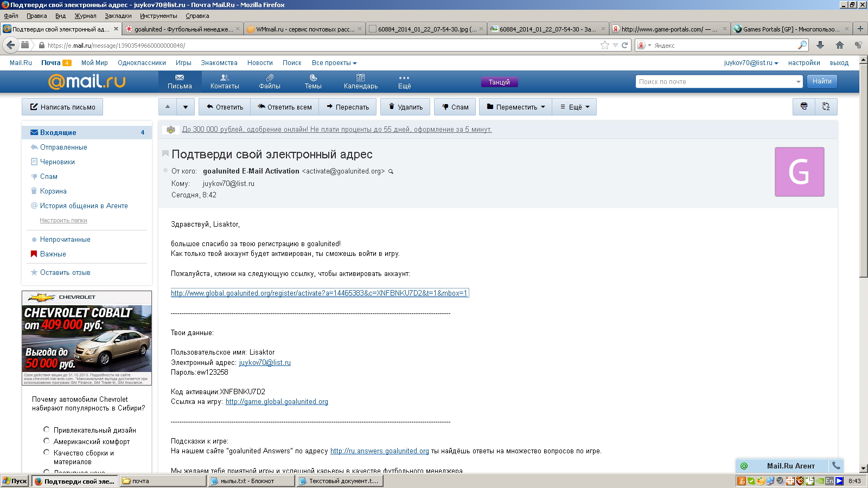Open Ещё menu in blue header
Viewport: 868px width, 488px height.
click(405, 82)
